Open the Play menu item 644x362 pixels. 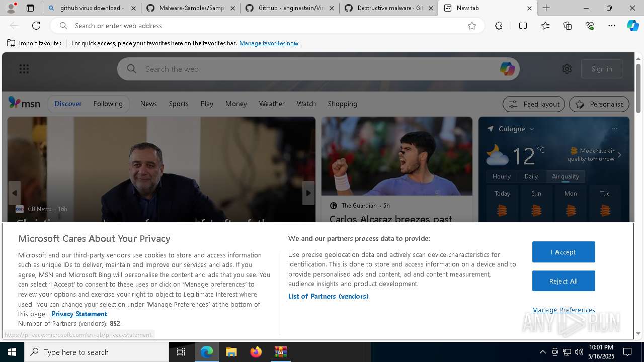(x=207, y=104)
